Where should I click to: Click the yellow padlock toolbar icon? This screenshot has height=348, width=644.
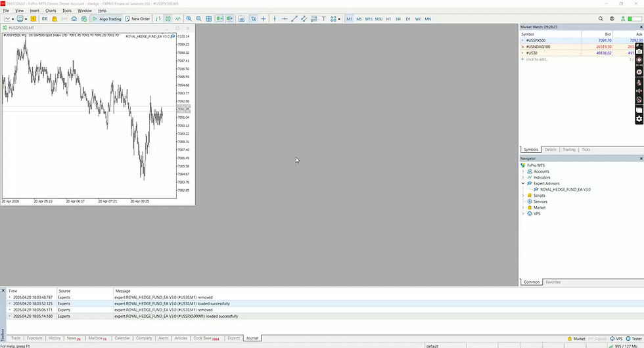pyautogui.click(x=54, y=19)
